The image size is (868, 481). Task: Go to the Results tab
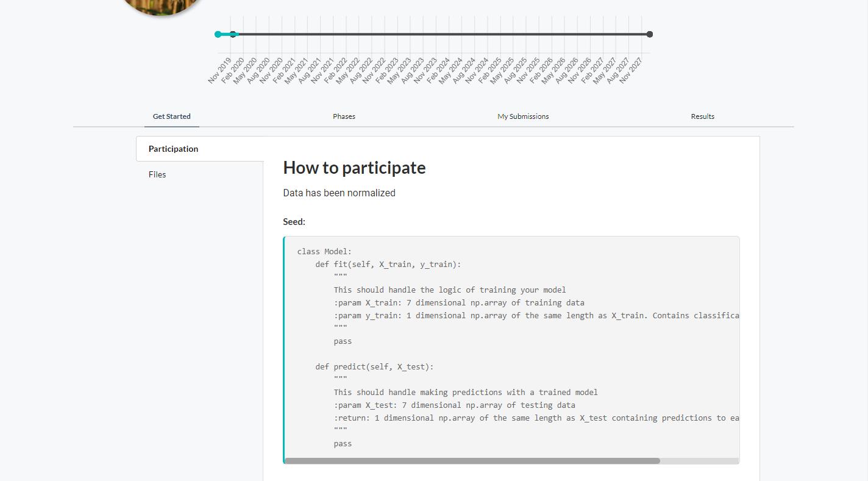click(702, 116)
